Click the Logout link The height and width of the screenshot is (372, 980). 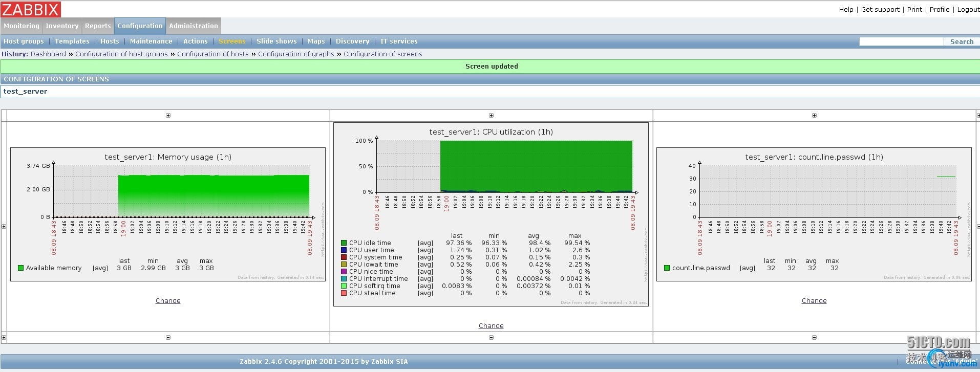[x=968, y=9]
